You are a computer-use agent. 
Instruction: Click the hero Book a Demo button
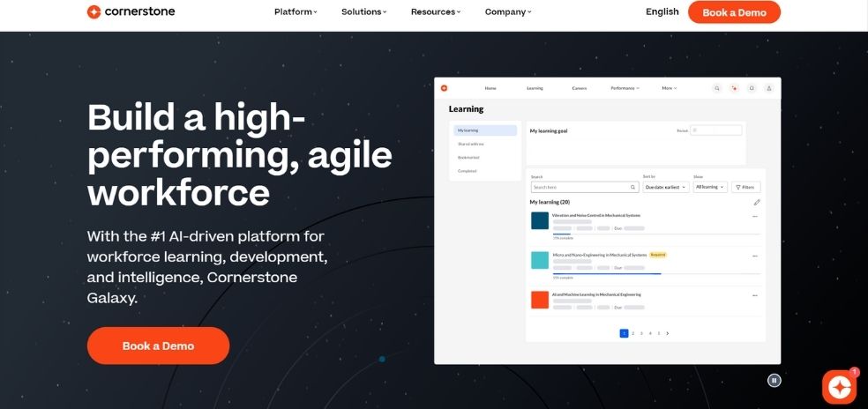point(158,346)
